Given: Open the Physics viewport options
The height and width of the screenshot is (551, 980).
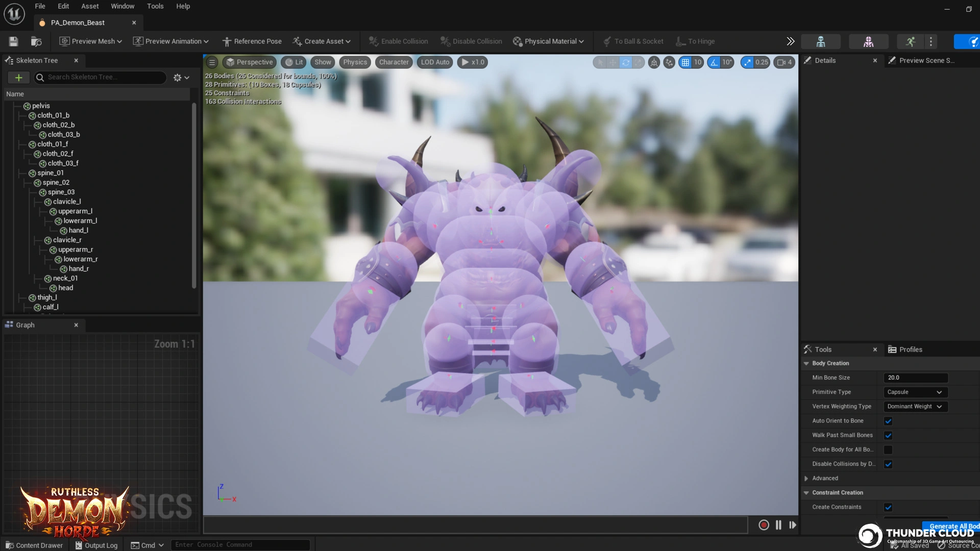Looking at the screenshot, I should tap(355, 62).
